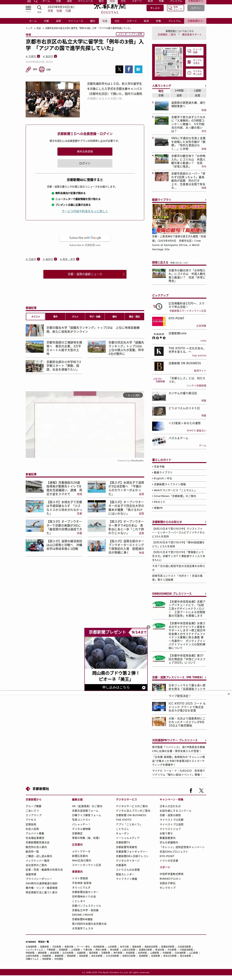
Task: Open footer X icon
Action: 201,790
